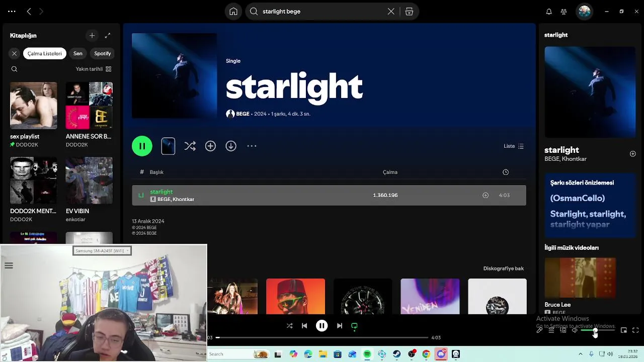Toggle shuffle for the starlight single
The height and width of the screenshot is (362, 644).
coord(190,146)
